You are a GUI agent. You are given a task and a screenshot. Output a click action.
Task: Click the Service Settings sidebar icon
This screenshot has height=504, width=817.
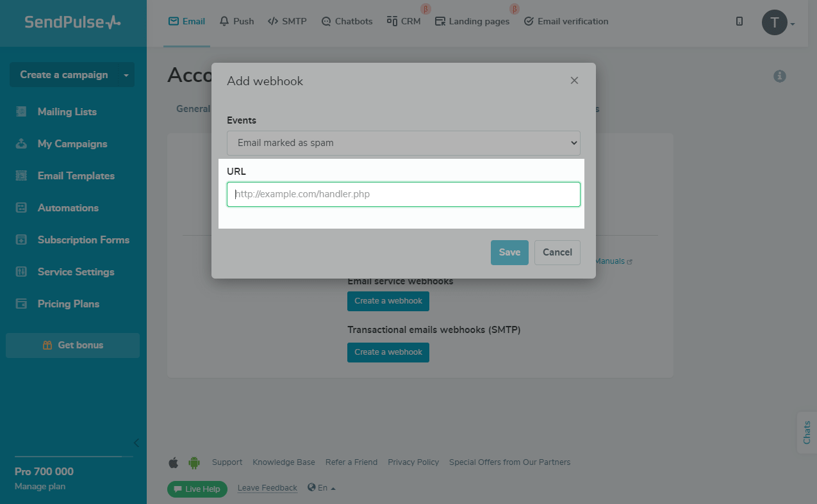click(x=22, y=272)
